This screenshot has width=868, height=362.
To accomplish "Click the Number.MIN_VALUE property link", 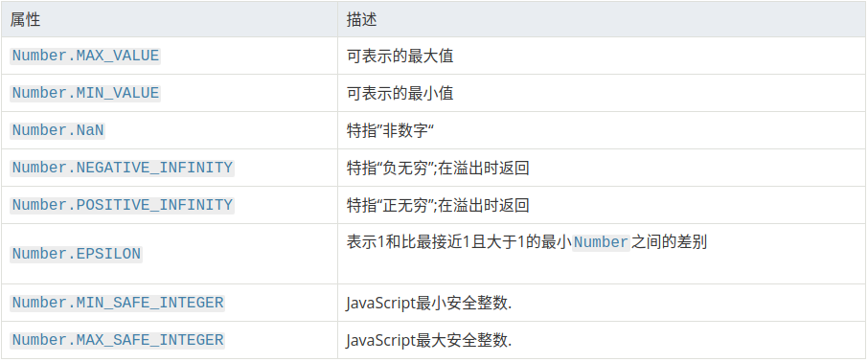I will [85, 93].
